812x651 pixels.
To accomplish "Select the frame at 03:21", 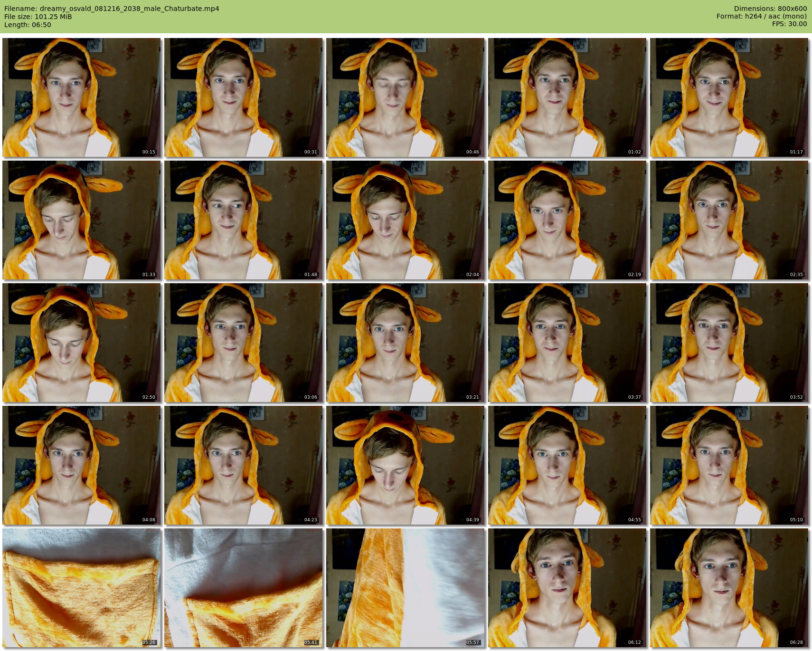I will coord(405,343).
